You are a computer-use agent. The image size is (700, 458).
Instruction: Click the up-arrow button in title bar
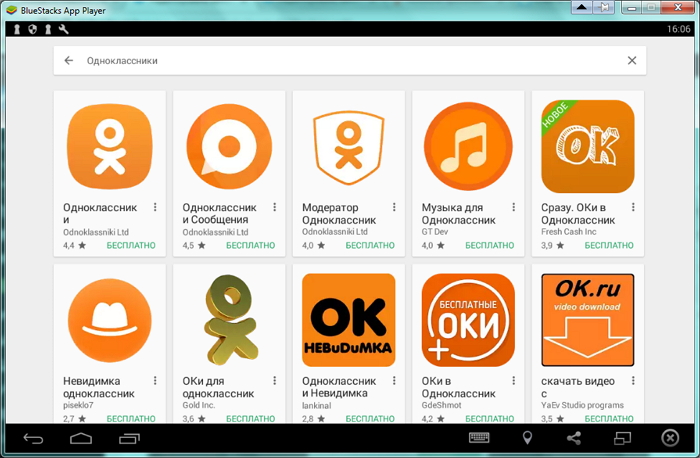coord(582,8)
